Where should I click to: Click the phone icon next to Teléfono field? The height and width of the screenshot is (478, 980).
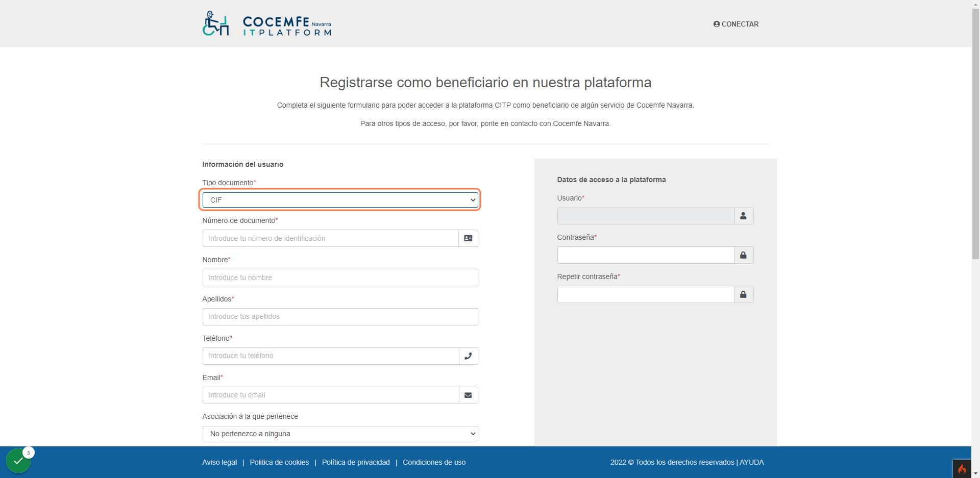(x=468, y=356)
